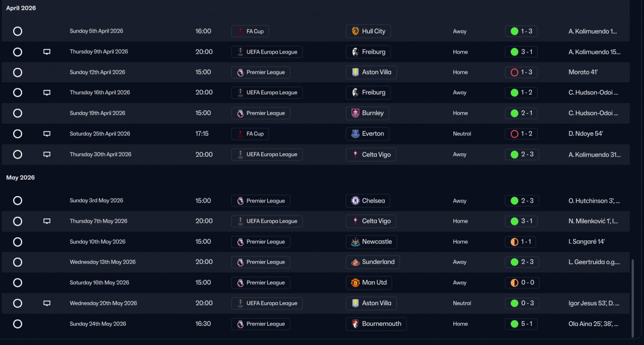This screenshot has height=345, width=644.
Task: Click the Hull City club badge icon
Action: pyautogui.click(x=355, y=31)
